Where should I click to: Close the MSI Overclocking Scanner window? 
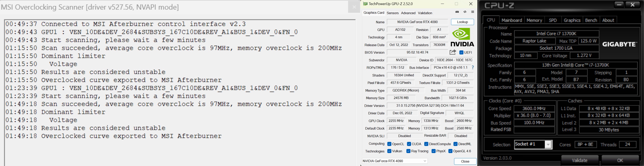pos(354,7)
